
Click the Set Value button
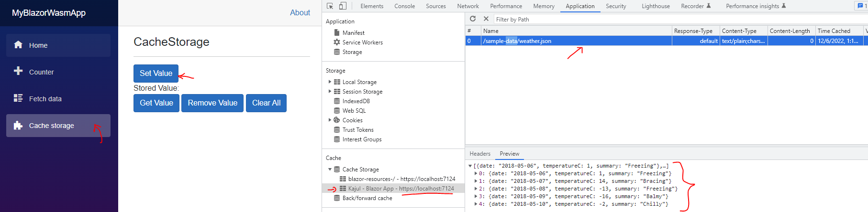[x=156, y=74]
